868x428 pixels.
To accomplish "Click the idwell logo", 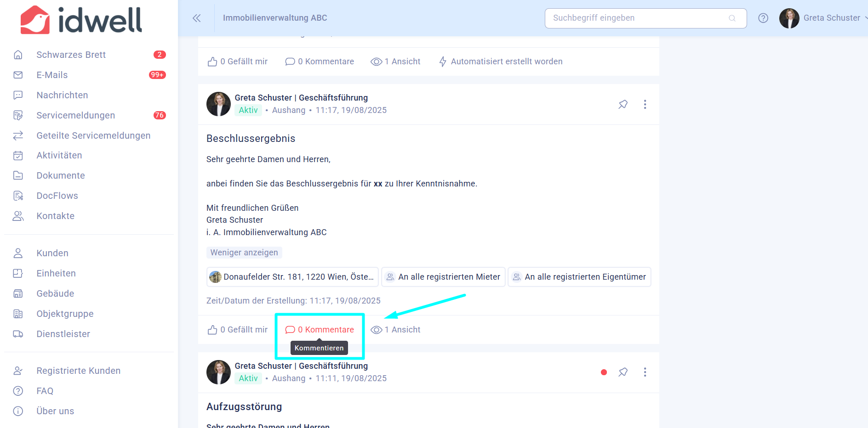I will click(x=81, y=20).
